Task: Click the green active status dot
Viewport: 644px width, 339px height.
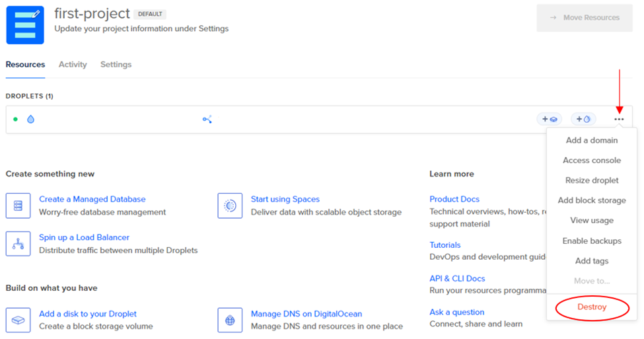Action: tap(16, 119)
